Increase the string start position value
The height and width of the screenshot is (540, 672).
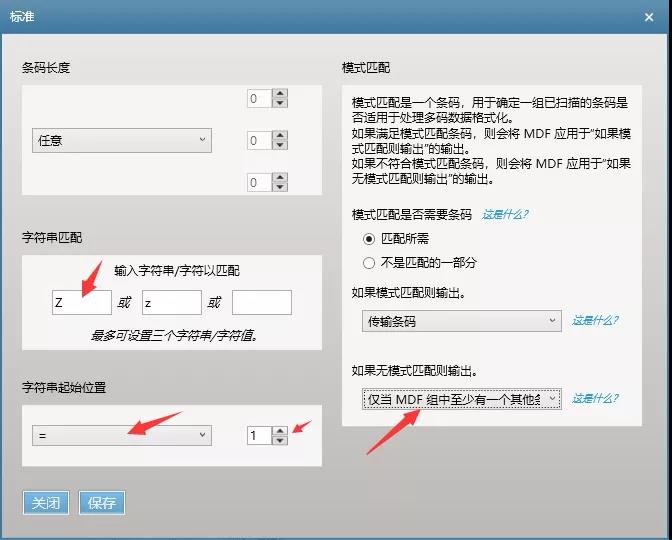[280, 431]
